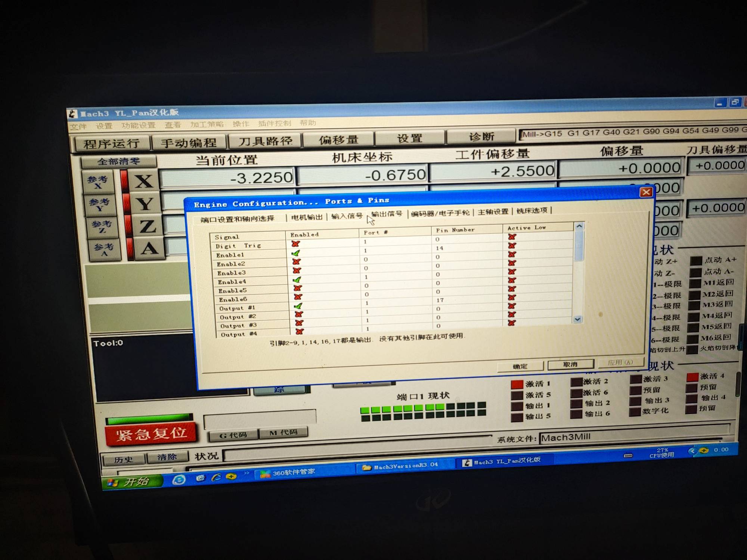Viewport: 747px width, 560px height.
Task: Switch to the 偏移量 screen
Action: 338,140
